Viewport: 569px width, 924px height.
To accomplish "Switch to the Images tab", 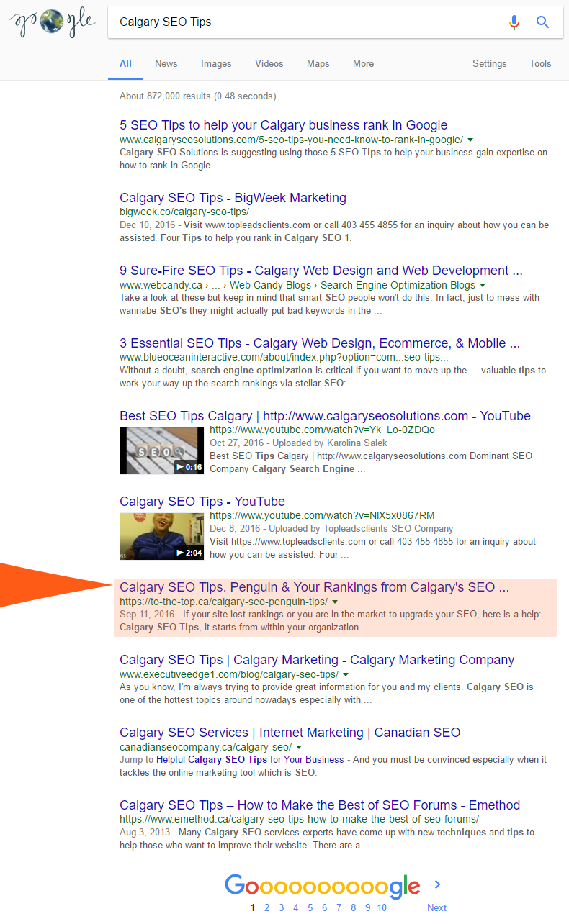I will [x=216, y=63].
